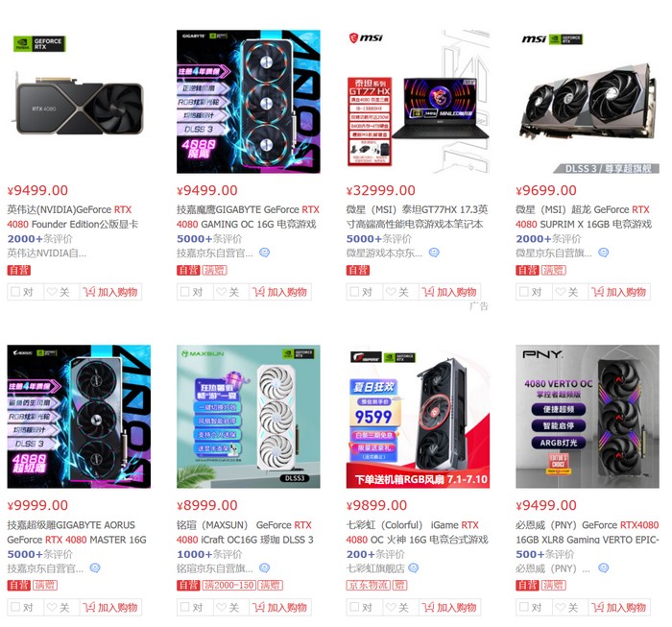Open GIGABYTE AORUS RTX 4080 MASTER title link

coord(77,532)
